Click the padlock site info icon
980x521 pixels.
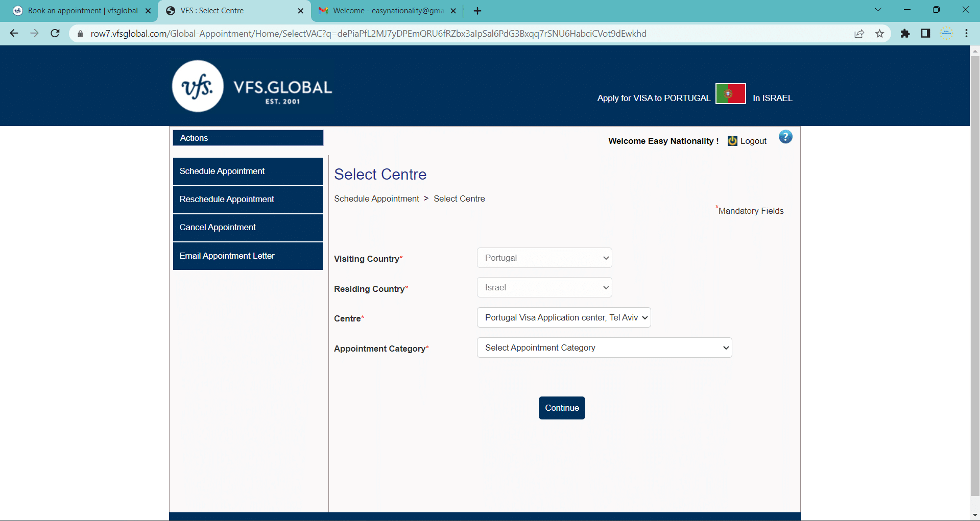[x=80, y=34]
